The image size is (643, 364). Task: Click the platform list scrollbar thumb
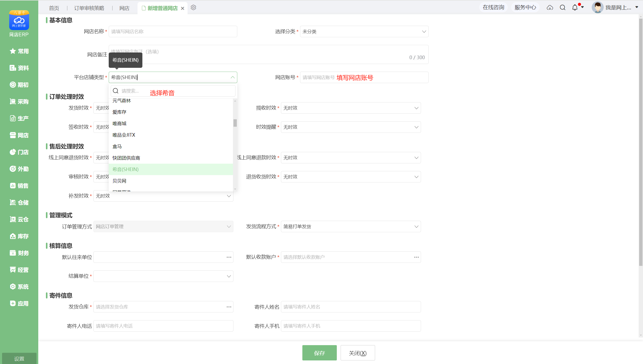(x=235, y=123)
